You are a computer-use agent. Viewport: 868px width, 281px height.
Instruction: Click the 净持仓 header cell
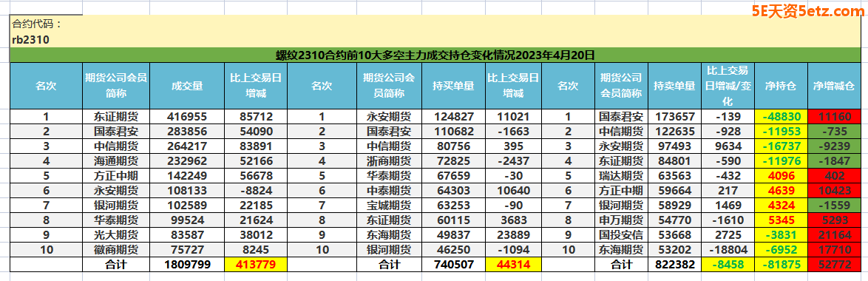coord(781,86)
